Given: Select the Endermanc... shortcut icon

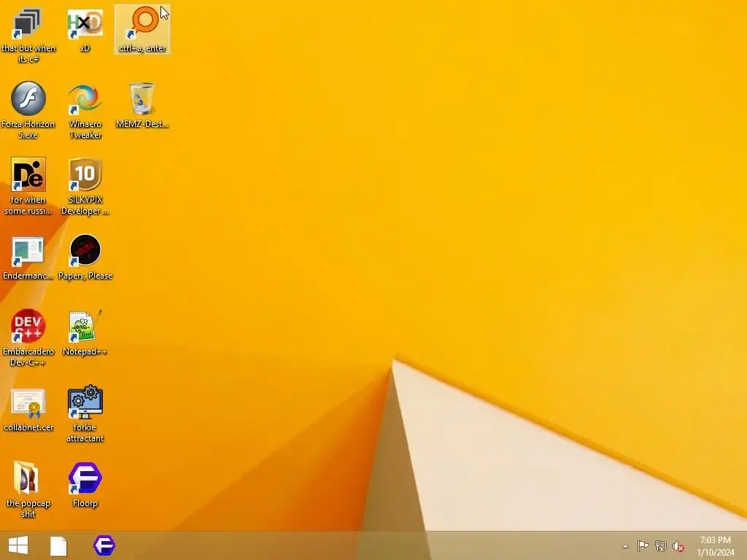Looking at the screenshot, I should point(28,258).
